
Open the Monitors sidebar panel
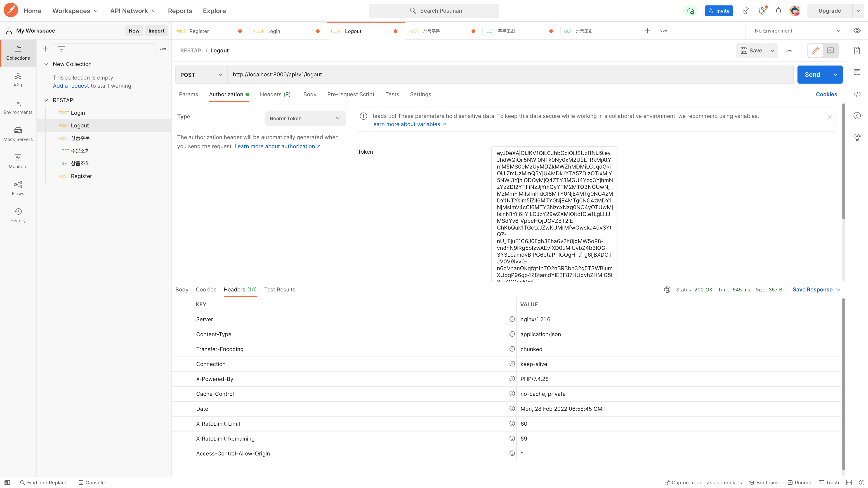[18, 161]
